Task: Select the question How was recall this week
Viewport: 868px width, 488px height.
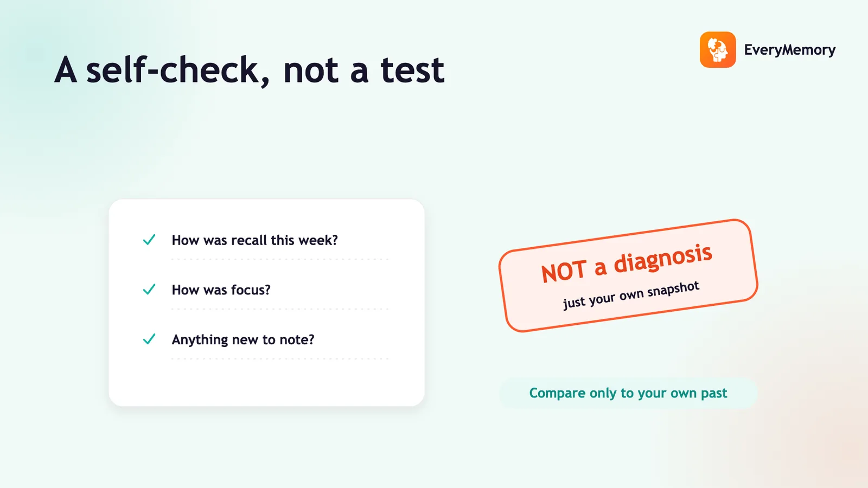Action: coord(255,240)
